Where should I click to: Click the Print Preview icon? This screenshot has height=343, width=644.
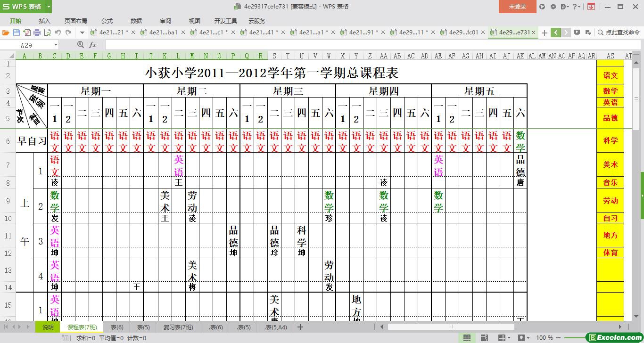click(x=47, y=33)
